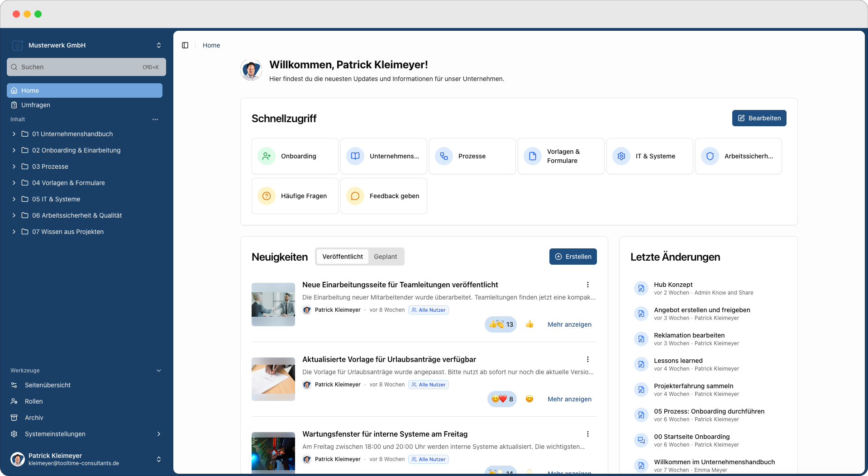Switch to the Geplant tab
The image size is (868, 476).
tap(386, 257)
